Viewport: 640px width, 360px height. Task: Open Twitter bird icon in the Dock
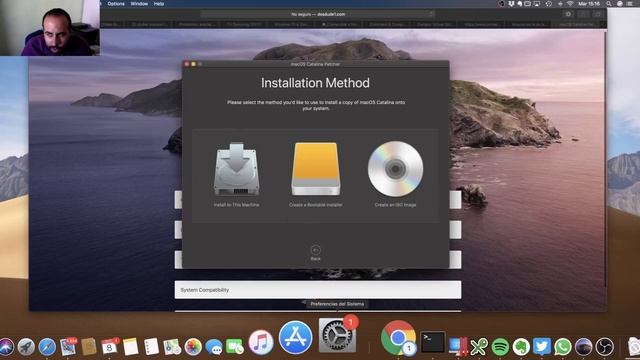[x=542, y=347]
